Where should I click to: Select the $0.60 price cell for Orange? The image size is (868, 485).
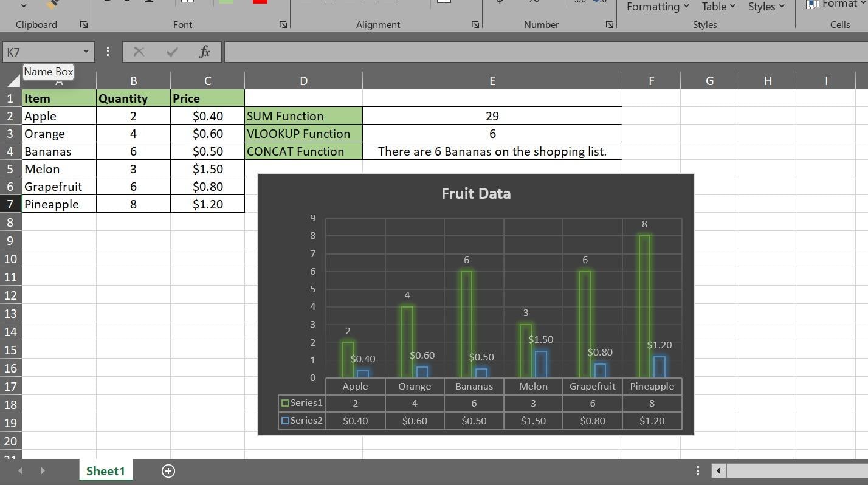click(x=207, y=134)
